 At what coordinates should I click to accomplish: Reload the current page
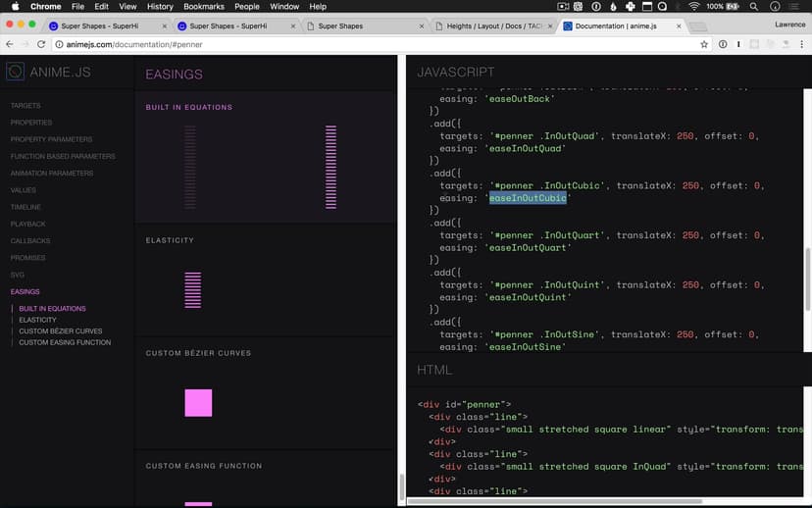tap(41, 44)
